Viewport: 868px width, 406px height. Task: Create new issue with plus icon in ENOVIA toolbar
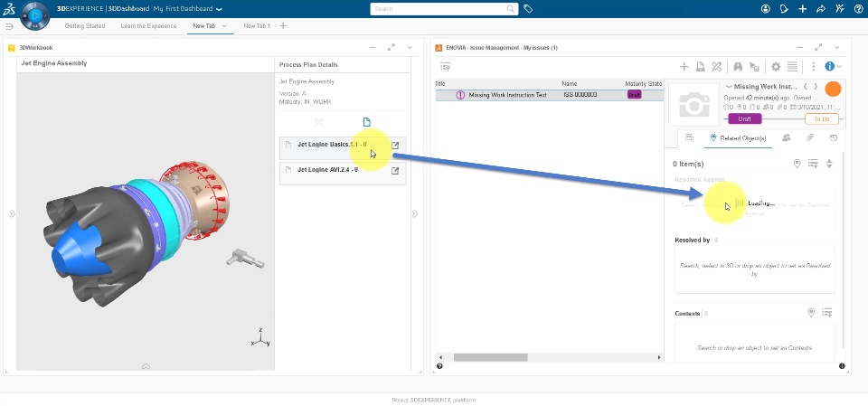point(684,67)
